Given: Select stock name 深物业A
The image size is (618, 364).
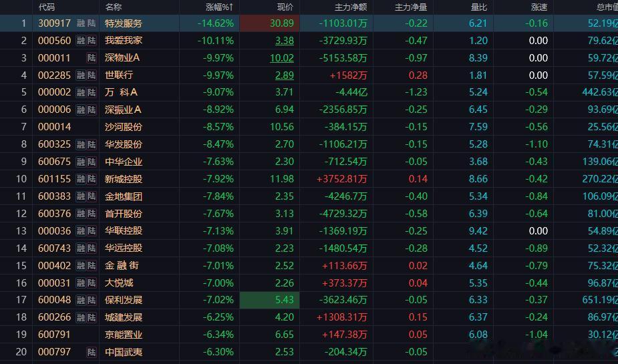Looking at the screenshot, I should click(122, 58).
